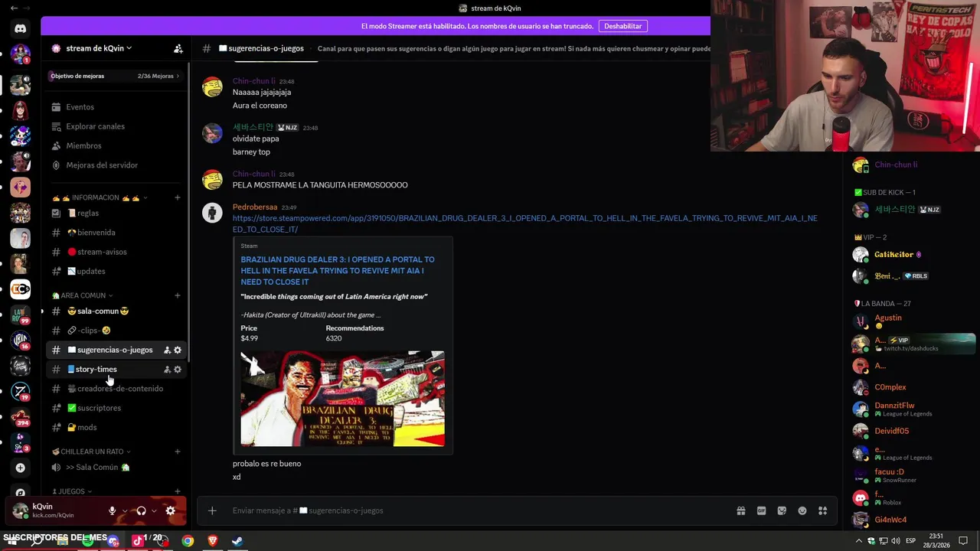
Task: Create invite for story-times channel
Action: [167, 369]
